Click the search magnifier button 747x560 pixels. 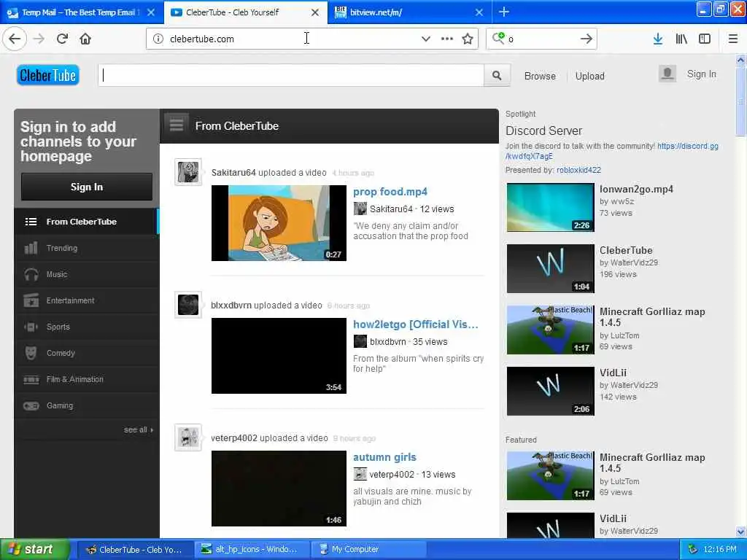pyautogui.click(x=496, y=75)
